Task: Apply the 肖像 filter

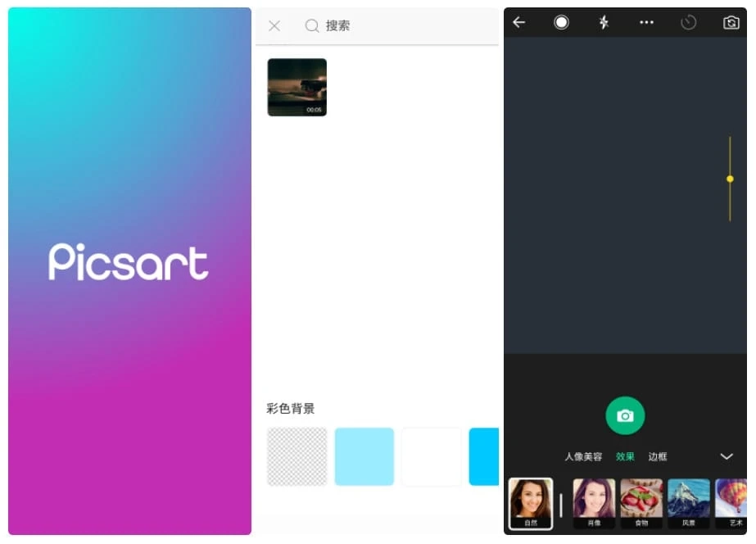Action: (594, 502)
